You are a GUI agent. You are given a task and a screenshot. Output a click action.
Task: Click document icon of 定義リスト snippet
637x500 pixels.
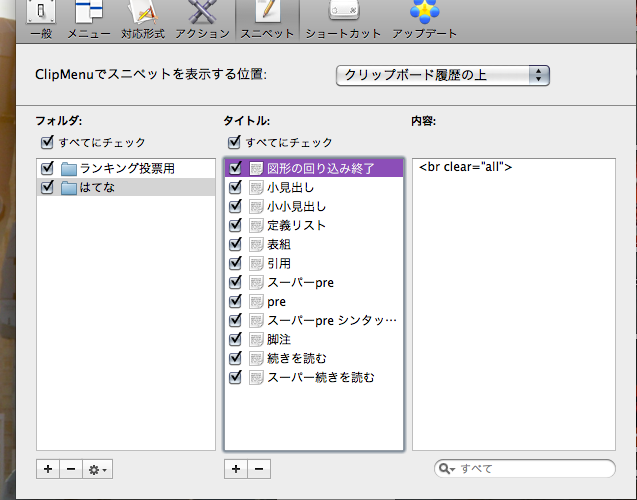coord(256,225)
